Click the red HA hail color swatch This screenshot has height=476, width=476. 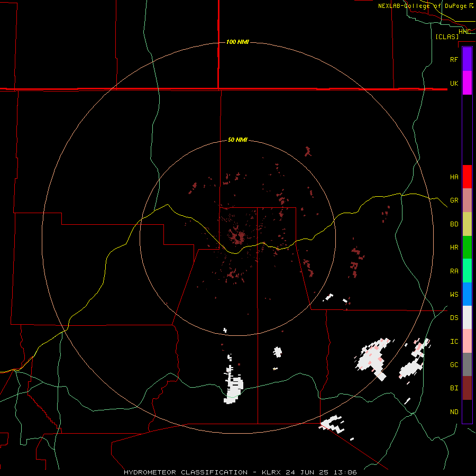[x=467, y=177]
